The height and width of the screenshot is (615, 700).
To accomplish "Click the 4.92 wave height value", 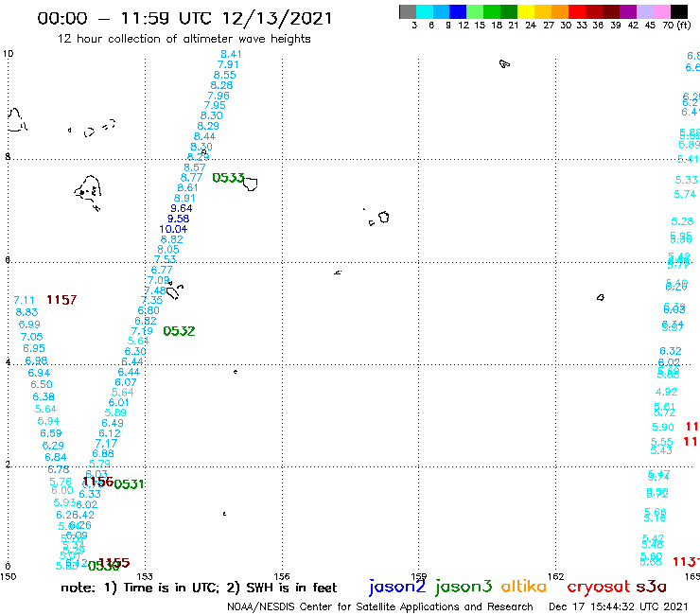I will pyautogui.click(x=666, y=392).
